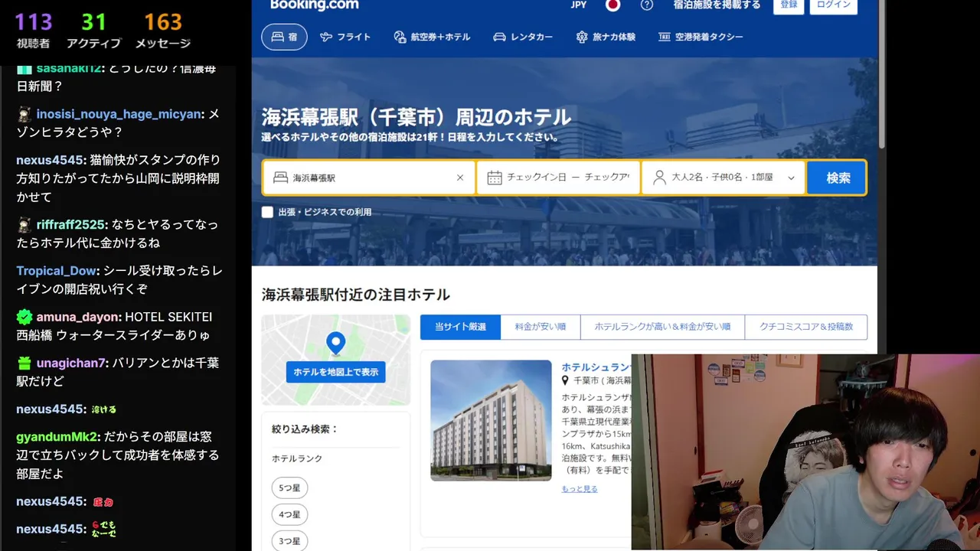
Task: Open the 航空券+ホテル tab
Action: (x=432, y=37)
